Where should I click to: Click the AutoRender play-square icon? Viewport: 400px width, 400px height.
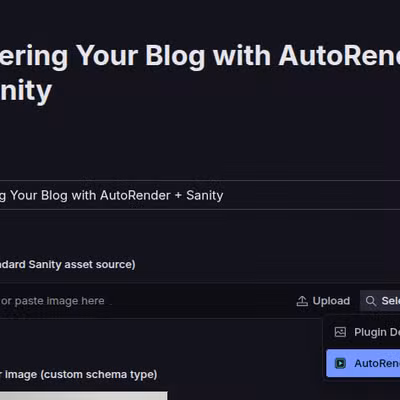[x=340, y=363]
